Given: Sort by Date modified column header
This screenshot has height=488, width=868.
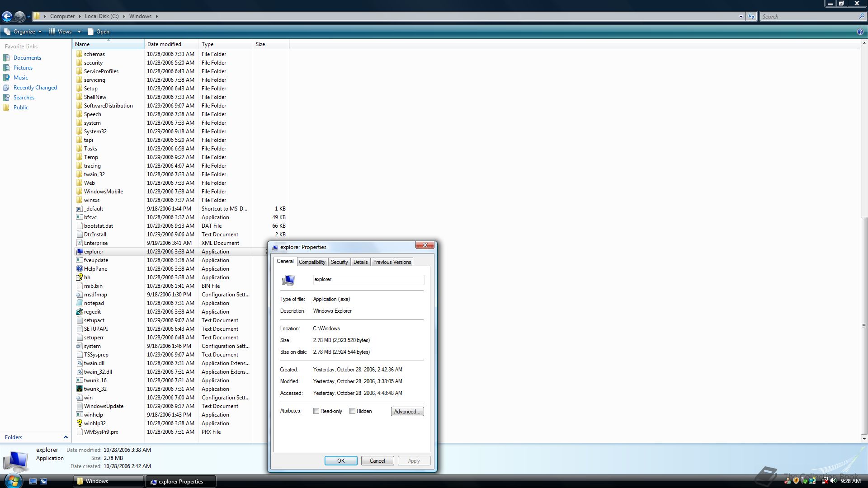Looking at the screenshot, I should click(172, 44).
